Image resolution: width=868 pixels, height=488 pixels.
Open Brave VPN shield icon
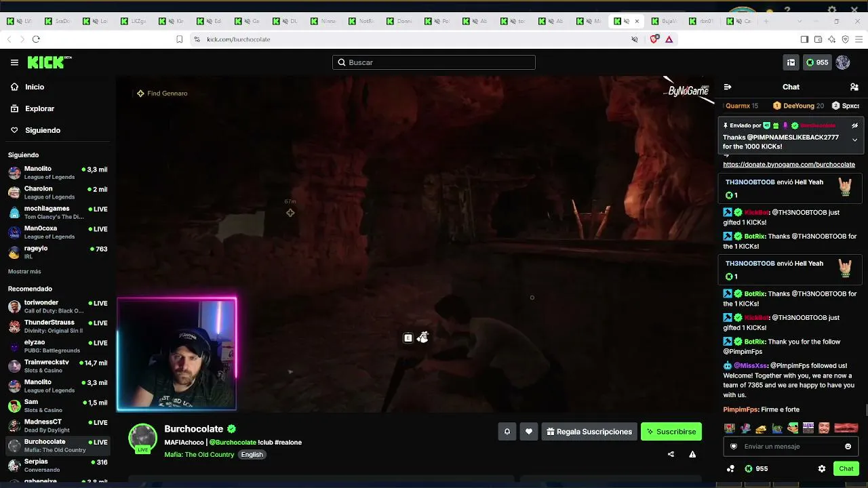point(845,39)
